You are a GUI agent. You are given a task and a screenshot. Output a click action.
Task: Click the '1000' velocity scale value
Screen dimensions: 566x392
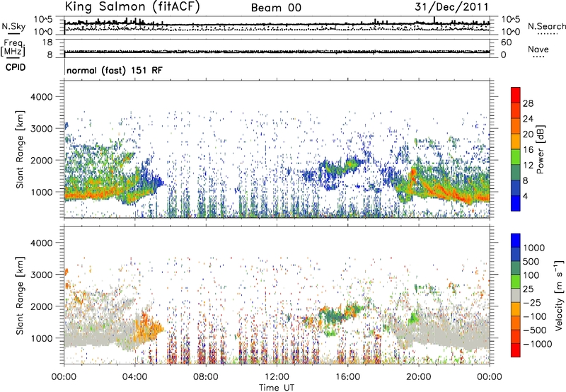click(534, 248)
